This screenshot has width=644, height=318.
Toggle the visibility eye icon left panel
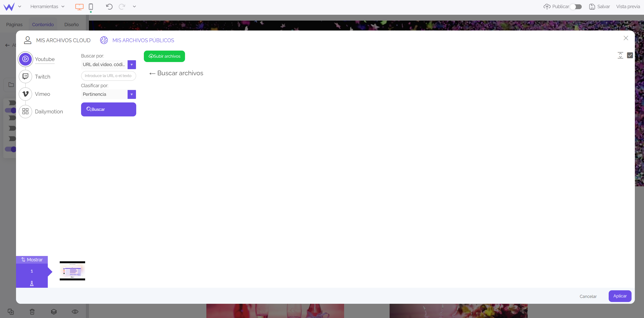coord(75,312)
